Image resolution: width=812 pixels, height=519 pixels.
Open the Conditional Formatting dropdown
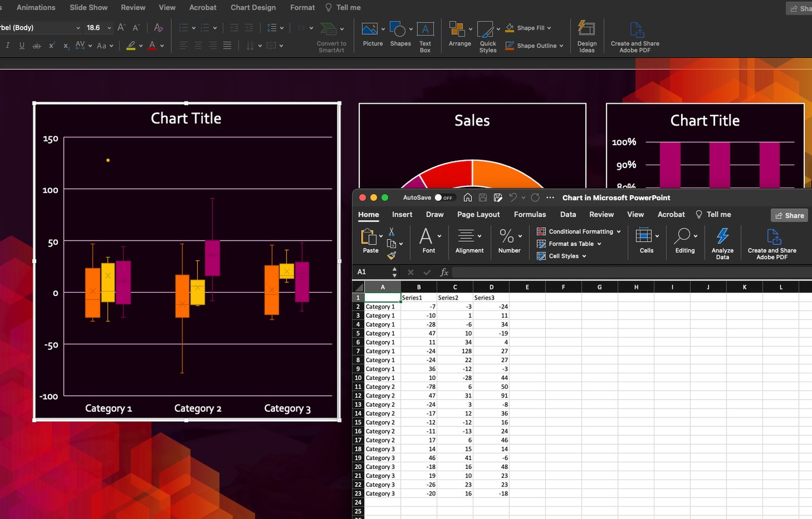pos(578,231)
